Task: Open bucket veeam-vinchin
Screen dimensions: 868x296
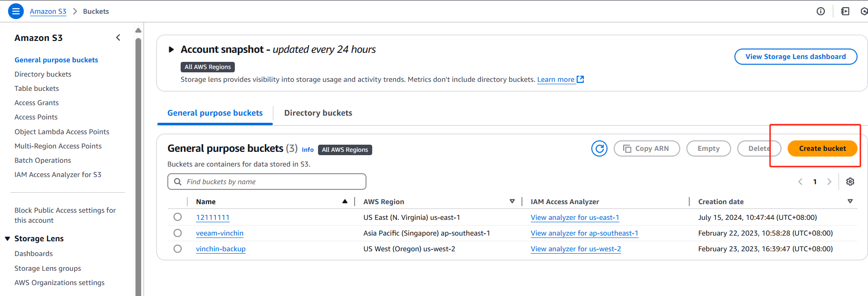Action: pos(220,233)
